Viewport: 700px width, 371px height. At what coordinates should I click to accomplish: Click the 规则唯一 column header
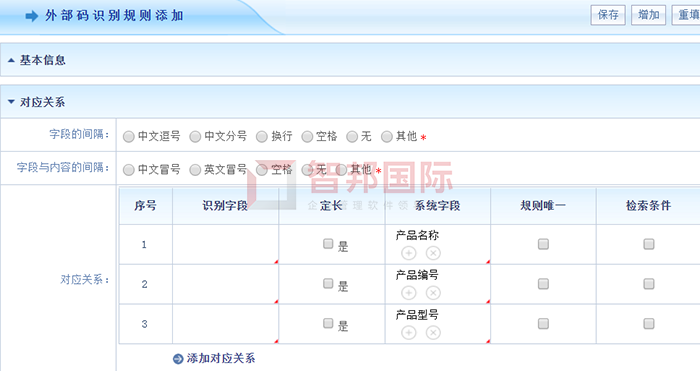pyautogui.click(x=543, y=206)
